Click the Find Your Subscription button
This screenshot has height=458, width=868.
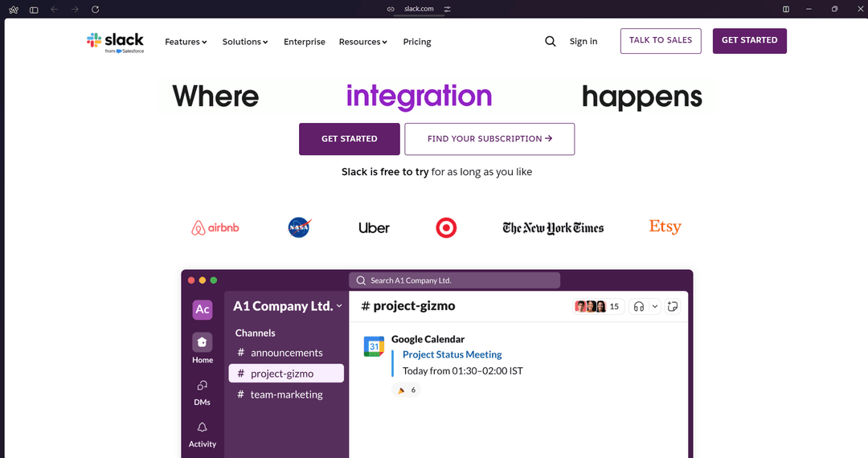coord(489,139)
